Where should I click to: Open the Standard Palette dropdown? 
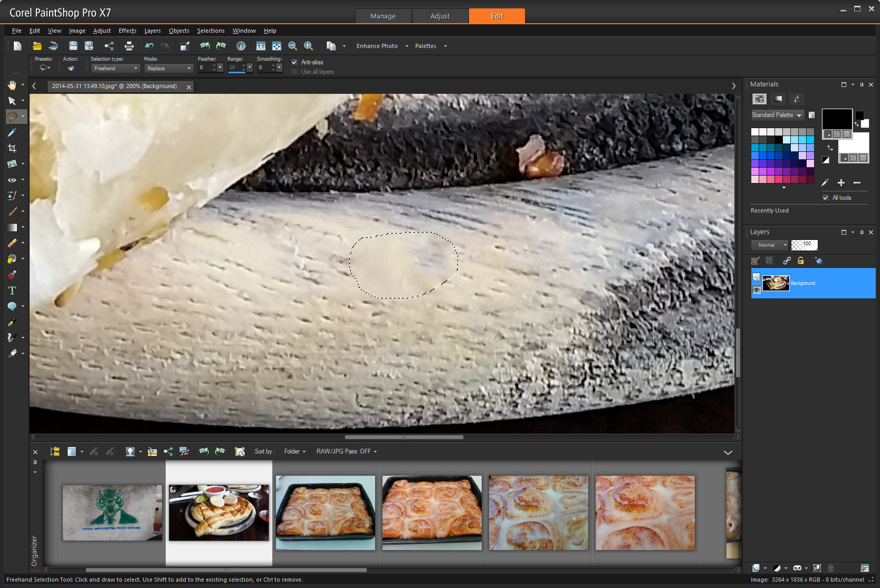(777, 115)
